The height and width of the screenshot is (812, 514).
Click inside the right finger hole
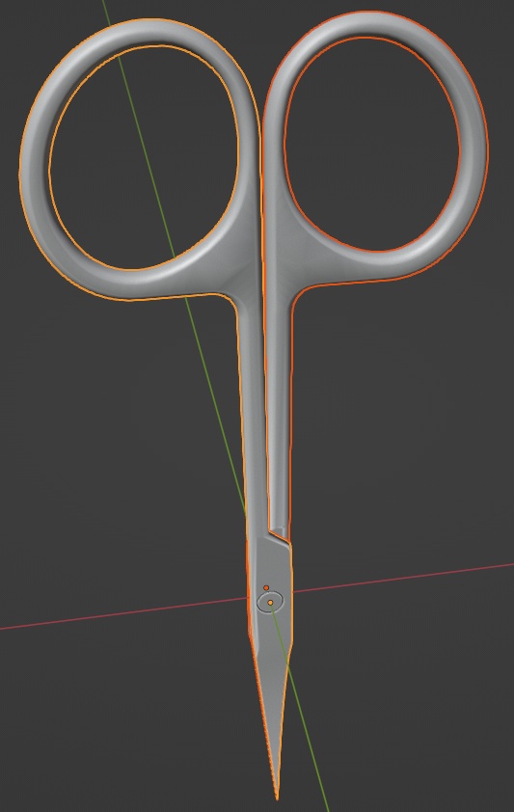click(x=371, y=144)
